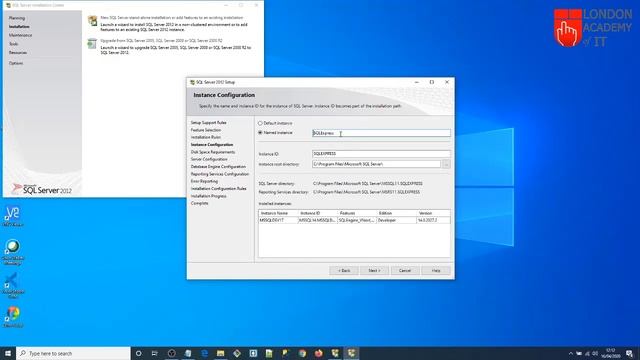Open Installation in Installation Center
640x360 pixels.
[19, 27]
